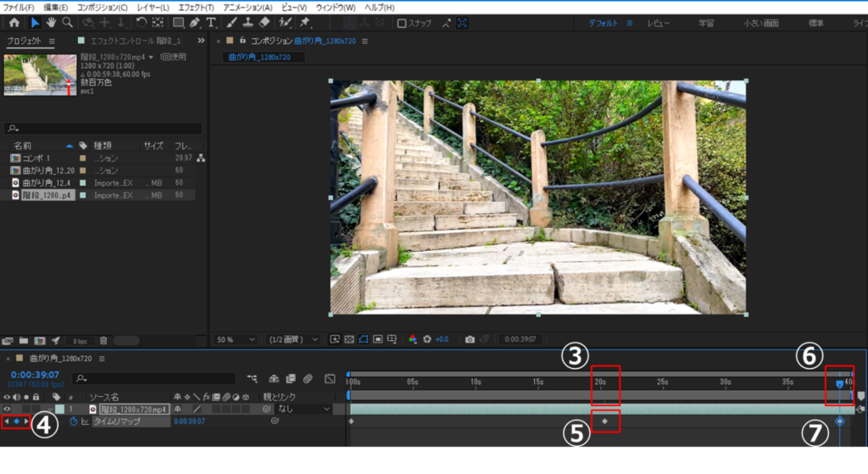Viewport: 868px width, 474px height.
Task: Select the Eraser tool
Action: pos(264,23)
